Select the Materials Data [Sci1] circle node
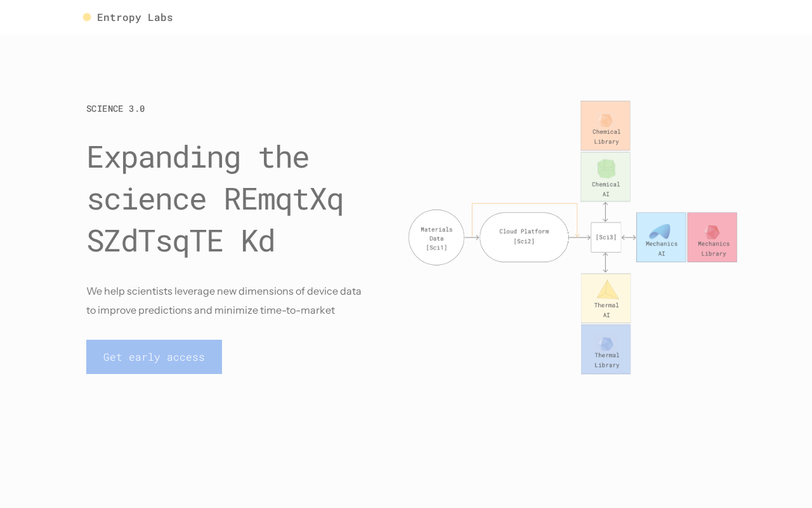Image resolution: width=812 pixels, height=508 pixels. pyautogui.click(x=436, y=237)
